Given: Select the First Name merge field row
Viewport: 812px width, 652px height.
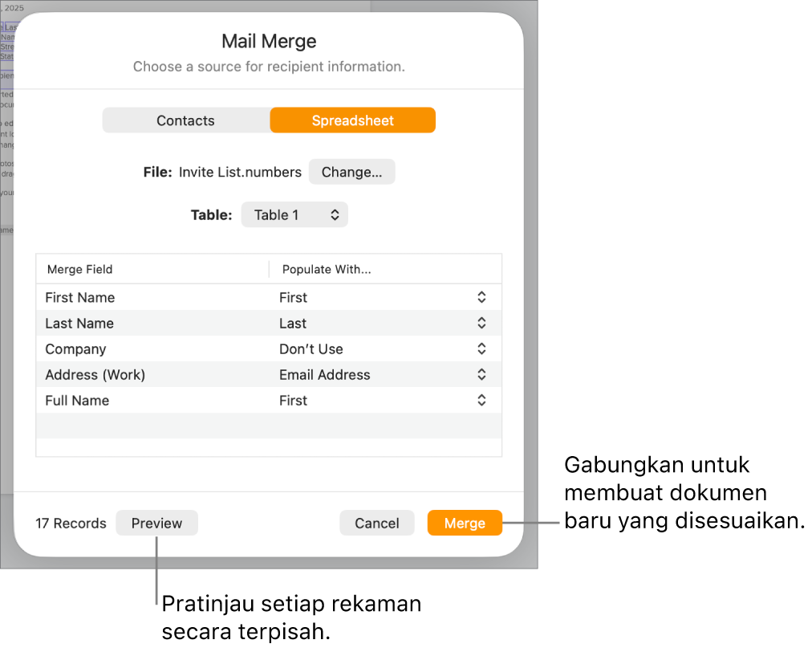Looking at the screenshot, I should [269, 297].
